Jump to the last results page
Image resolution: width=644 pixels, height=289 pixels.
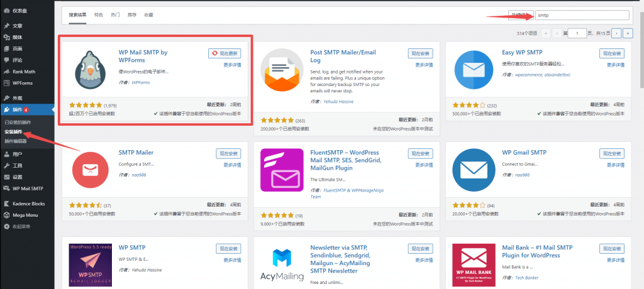pos(628,33)
